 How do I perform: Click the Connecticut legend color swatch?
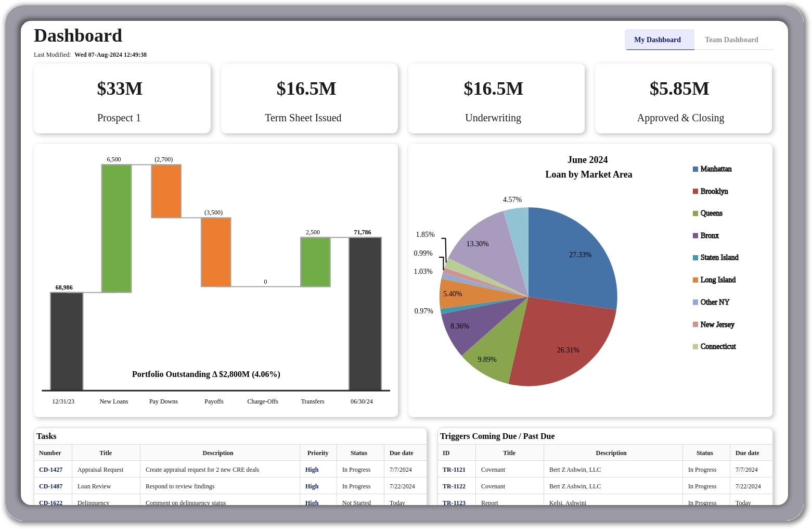coord(695,347)
